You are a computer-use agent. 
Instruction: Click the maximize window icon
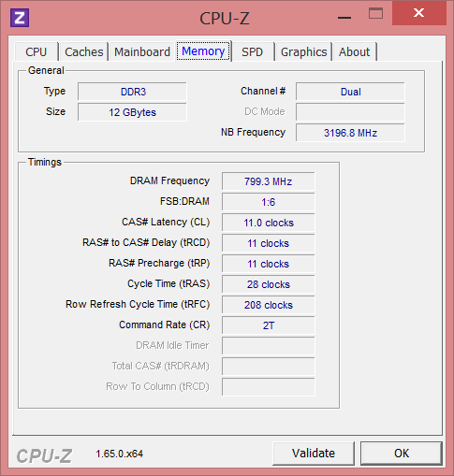pyautogui.click(x=375, y=13)
